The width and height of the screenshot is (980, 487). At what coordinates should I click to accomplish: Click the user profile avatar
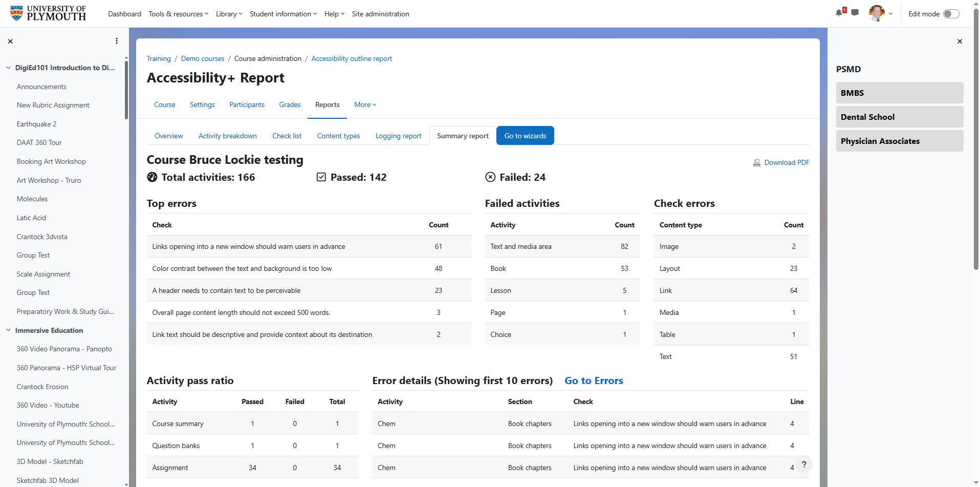click(877, 13)
